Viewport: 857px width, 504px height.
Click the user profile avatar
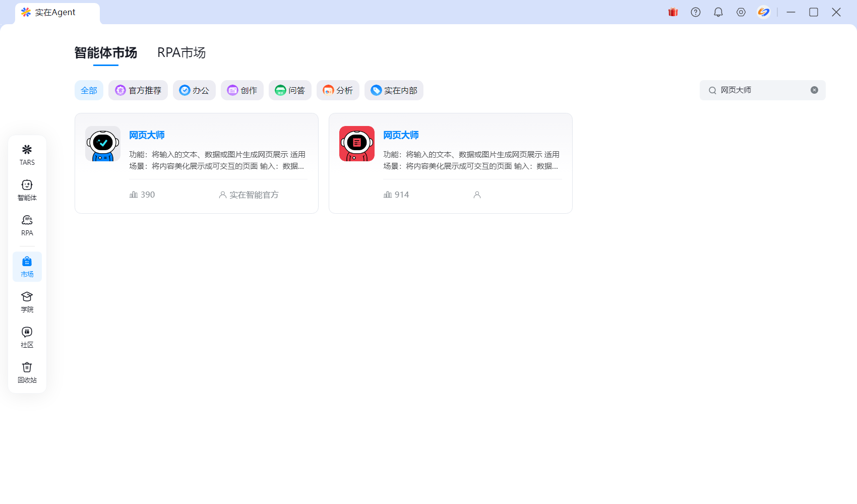(764, 12)
